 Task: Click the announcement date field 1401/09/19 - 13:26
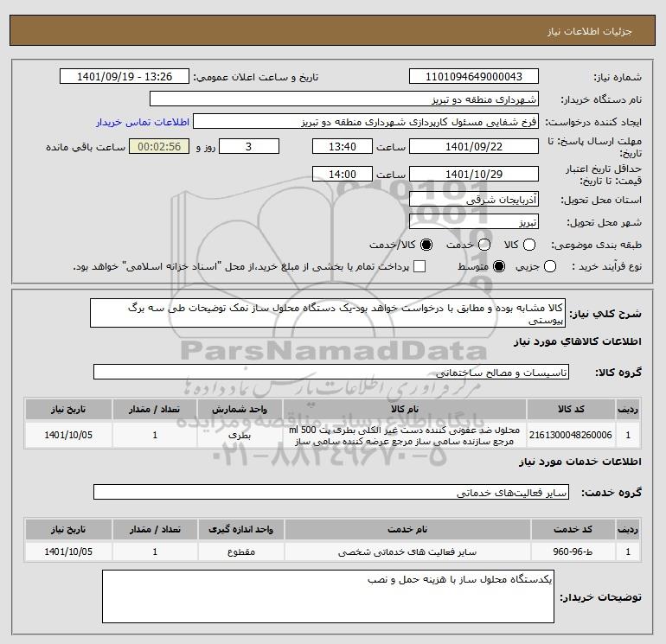125,76
